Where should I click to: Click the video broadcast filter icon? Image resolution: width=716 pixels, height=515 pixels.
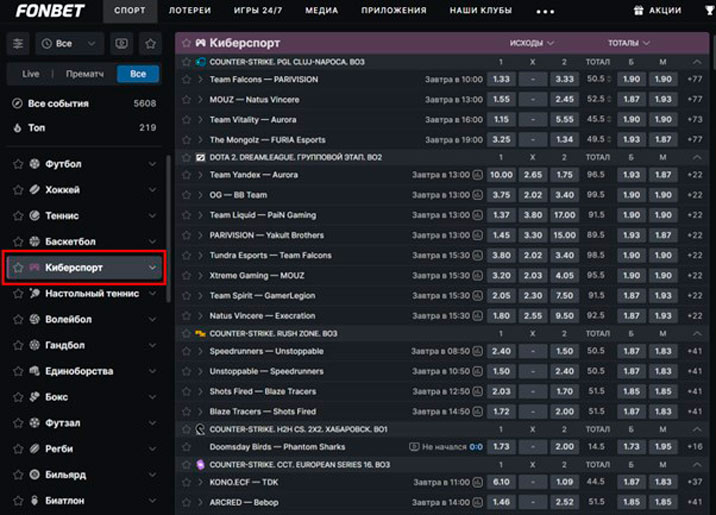pos(122,44)
